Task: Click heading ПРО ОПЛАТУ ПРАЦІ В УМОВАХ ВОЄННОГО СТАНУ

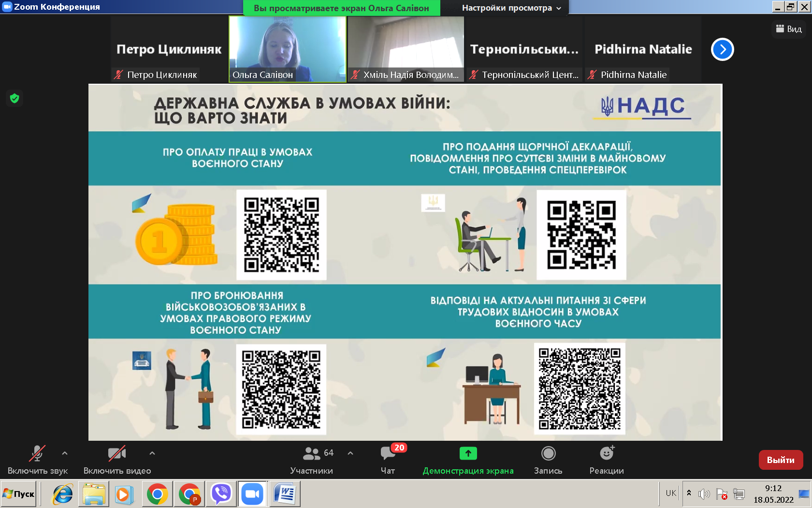Action: [x=237, y=158]
